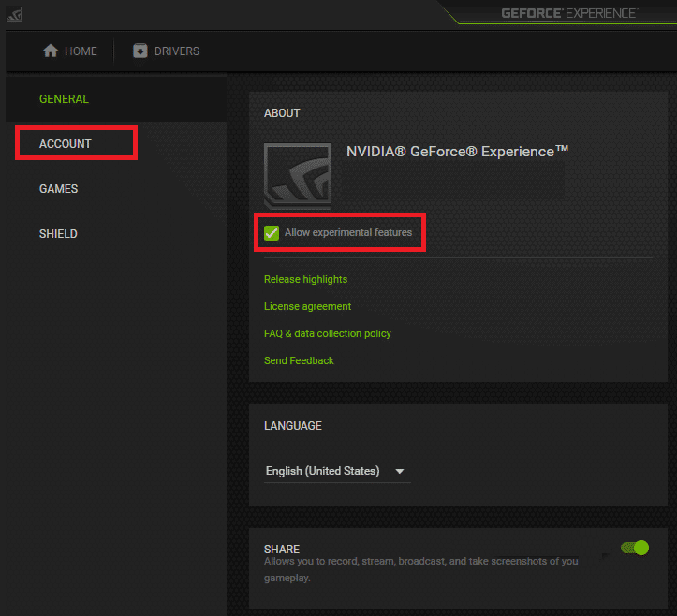The height and width of the screenshot is (616, 677).
Task: Open Release highlights link
Action: [305, 279]
